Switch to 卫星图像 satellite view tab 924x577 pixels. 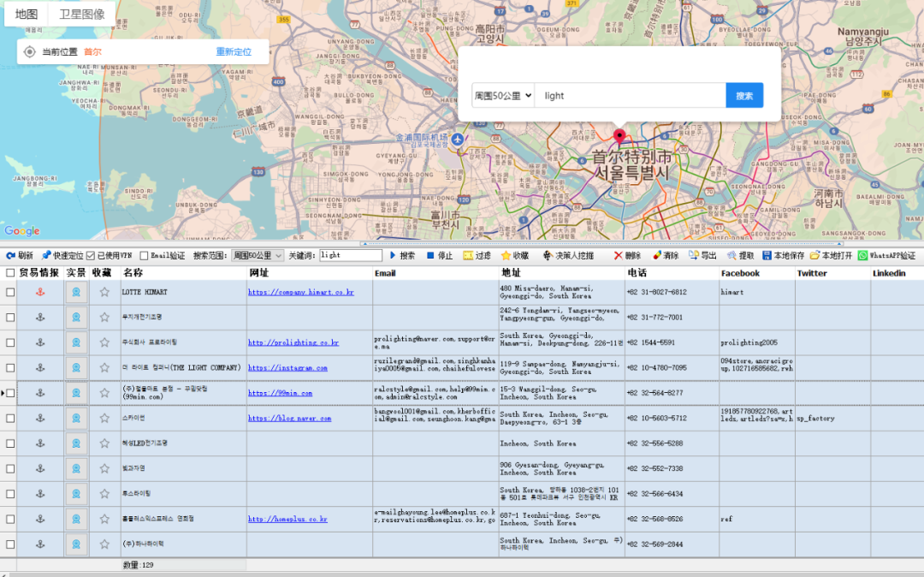pos(82,14)
